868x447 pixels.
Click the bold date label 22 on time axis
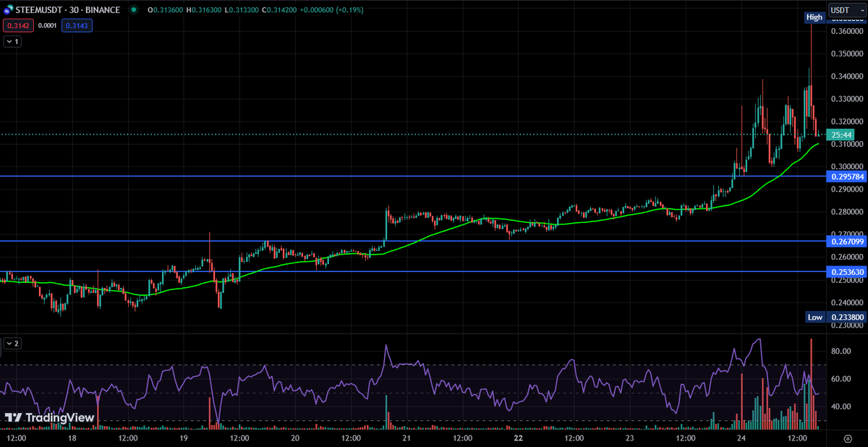click(519, 438)
